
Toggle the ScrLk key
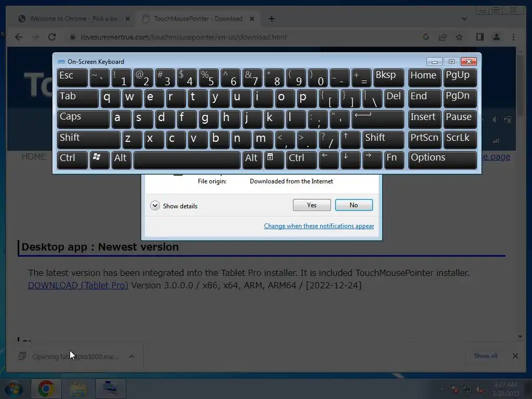[x=460, y=140]
